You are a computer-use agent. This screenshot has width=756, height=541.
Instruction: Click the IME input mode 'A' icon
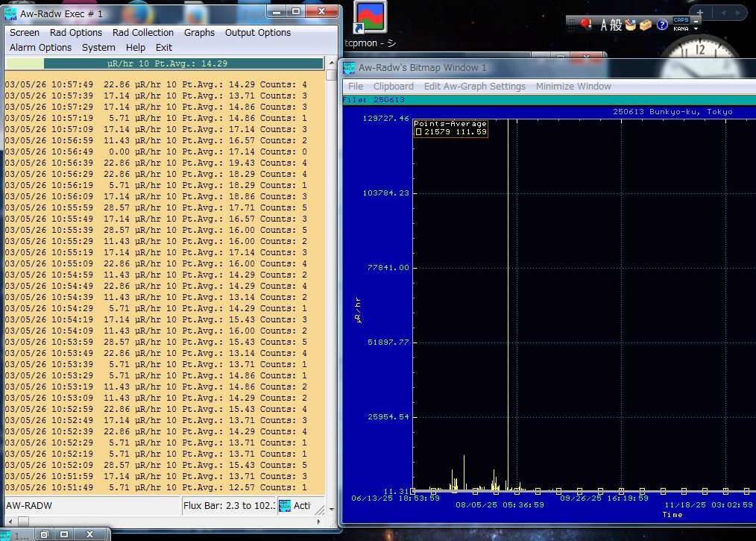point(605,25)
